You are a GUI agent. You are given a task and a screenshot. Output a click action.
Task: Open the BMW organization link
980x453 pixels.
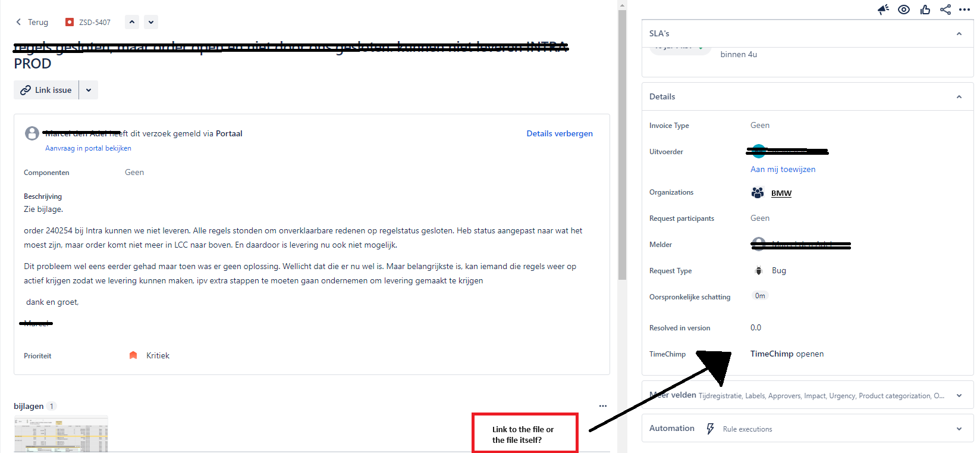781,193
